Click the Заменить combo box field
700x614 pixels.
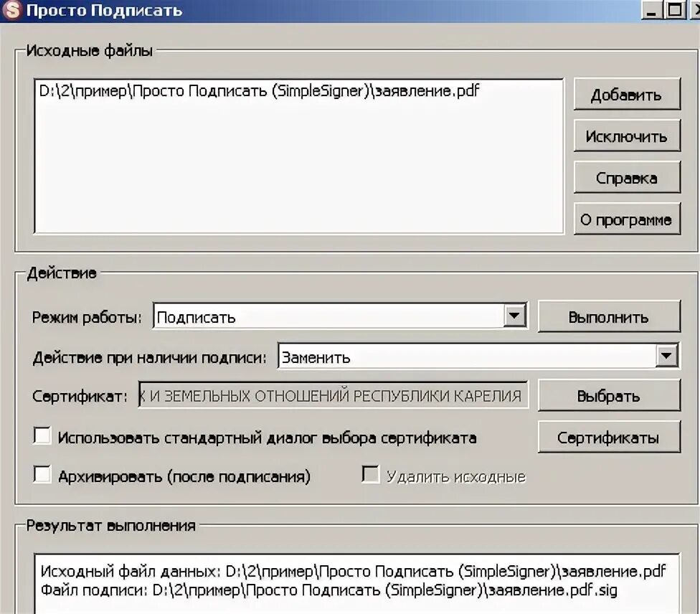pos(478,356)
